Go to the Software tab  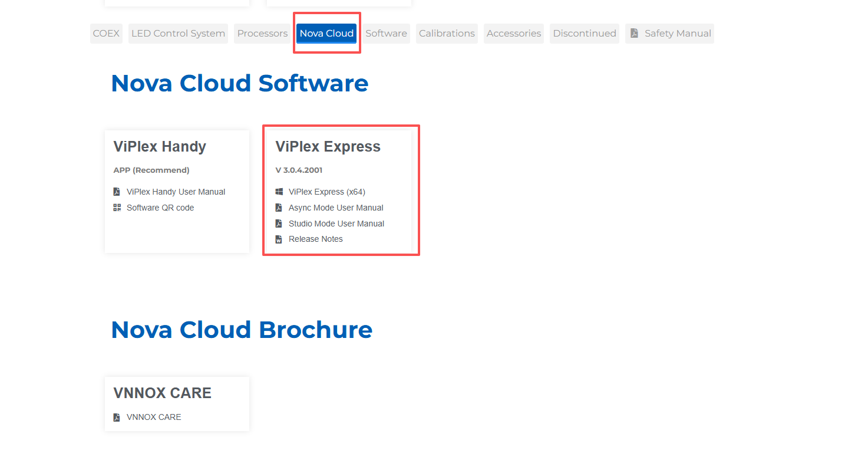tap(386, 34)
